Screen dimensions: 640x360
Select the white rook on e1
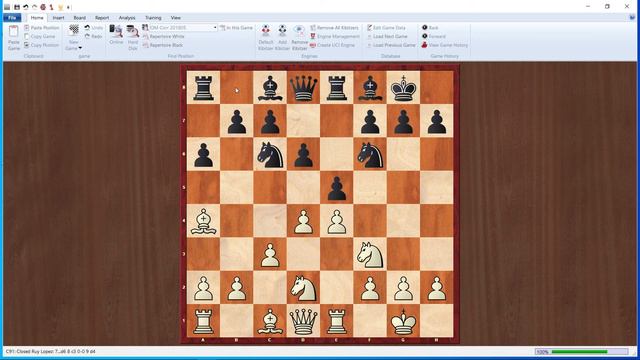pyautogui.click(x=337, y=321)
